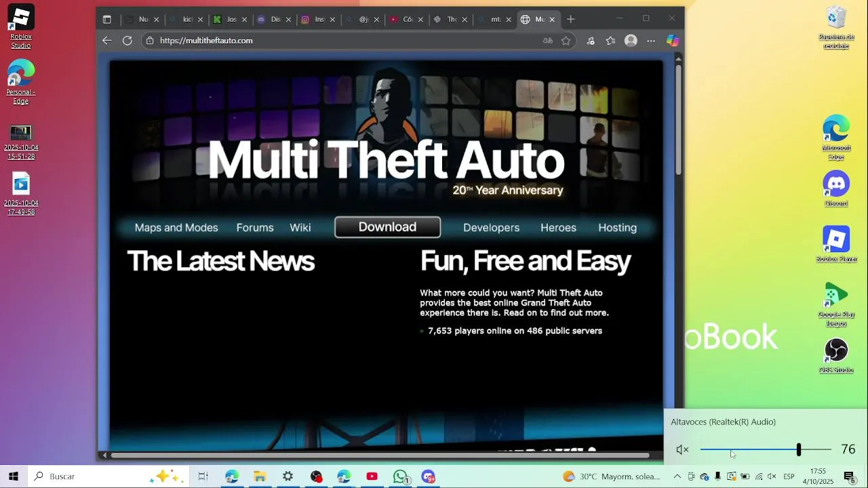Open Papelera de reciclaje on the desktop
Viewport: 868px width, 488px height.
tap(836, 27)
